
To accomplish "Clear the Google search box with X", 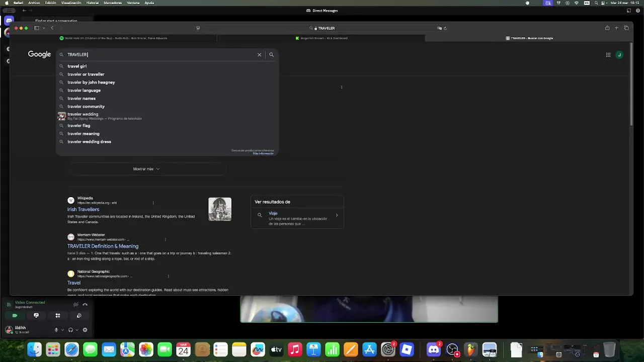I will tap(259, 54).
